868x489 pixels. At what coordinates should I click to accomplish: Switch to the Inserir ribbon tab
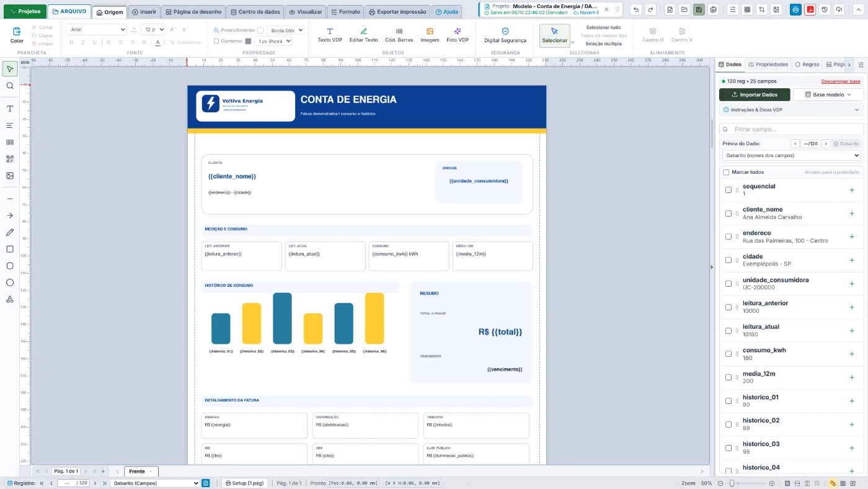coord(144,12)
